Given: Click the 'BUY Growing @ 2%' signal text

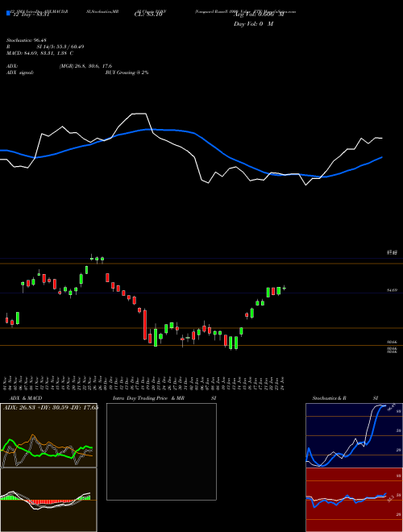Looking at the screenshot, I should pyautogui.click(x=127, y=73).
